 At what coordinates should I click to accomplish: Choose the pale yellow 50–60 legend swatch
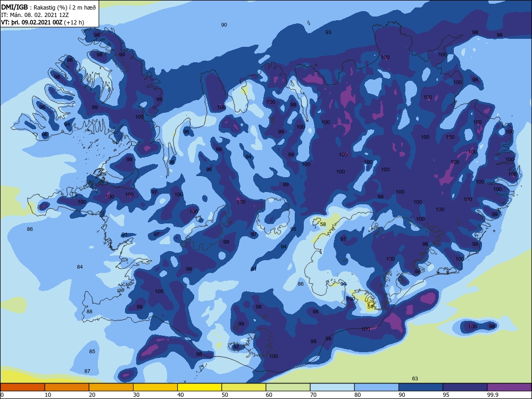244,387
